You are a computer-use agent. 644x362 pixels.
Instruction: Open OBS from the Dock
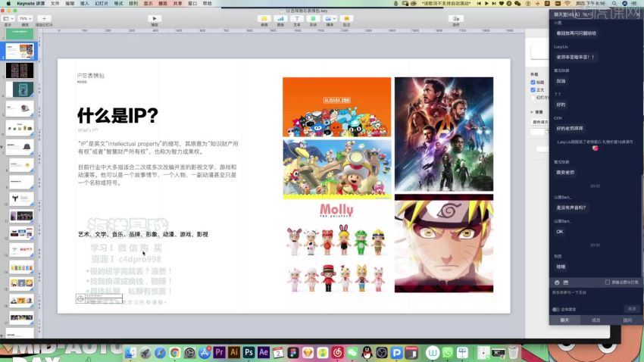(x=382, y=352)
